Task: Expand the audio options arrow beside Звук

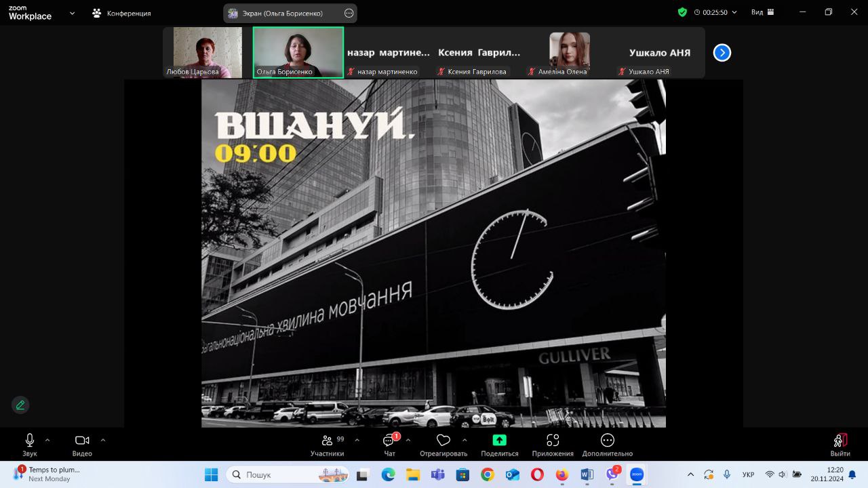Action: pyautogui.click(x=47, y=440)
